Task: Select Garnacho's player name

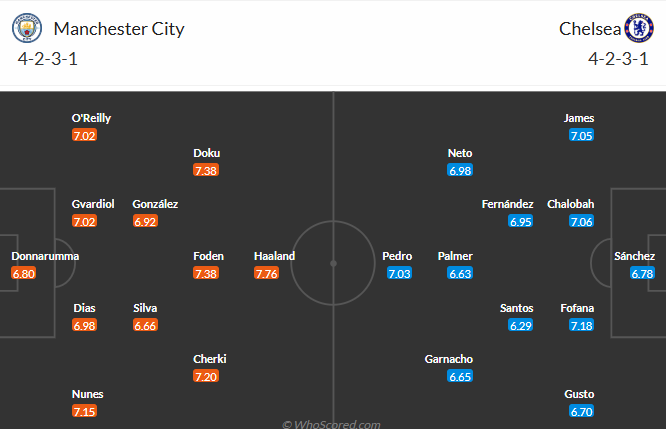Action: (448, 359)
